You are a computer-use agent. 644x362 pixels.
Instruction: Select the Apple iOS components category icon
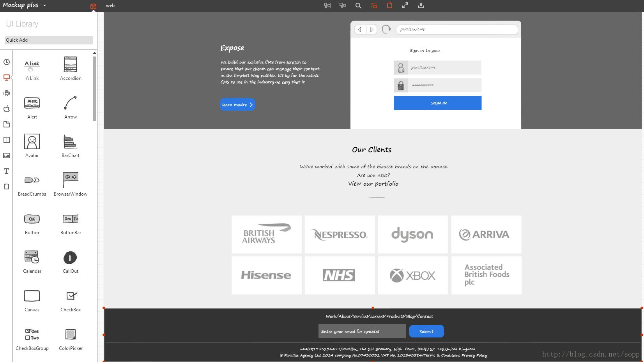tap(7, 109)
